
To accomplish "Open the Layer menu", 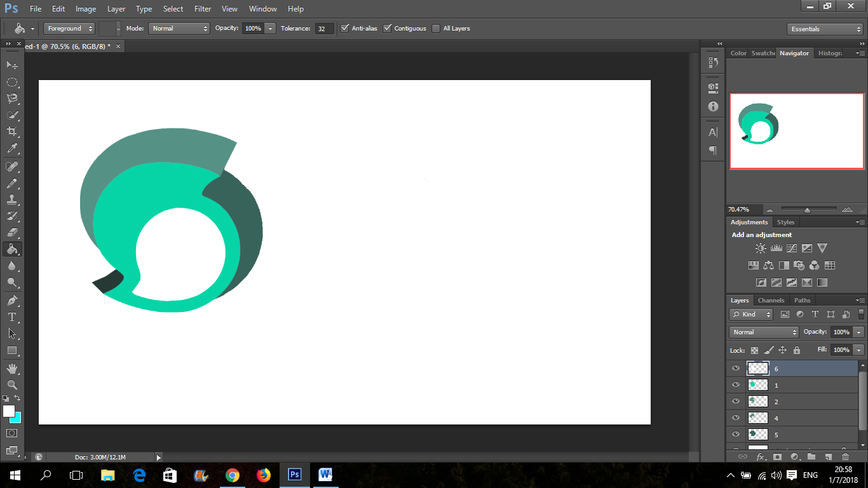I will pos(116,9).
